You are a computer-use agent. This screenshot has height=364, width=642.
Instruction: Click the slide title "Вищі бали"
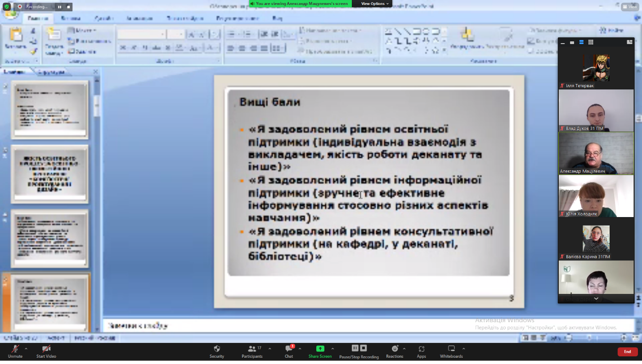click(269, 102)
